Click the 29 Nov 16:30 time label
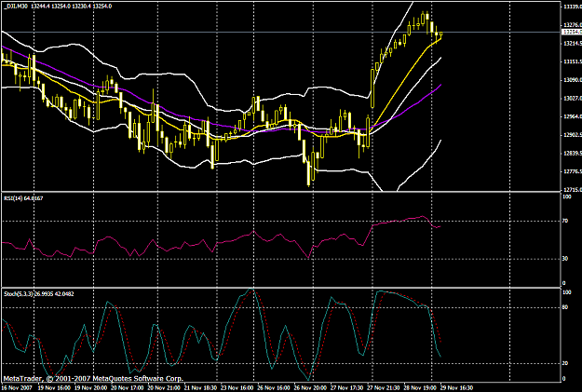Image resolution: width=582 pixels, height=392 pixels. click(456, 388)
